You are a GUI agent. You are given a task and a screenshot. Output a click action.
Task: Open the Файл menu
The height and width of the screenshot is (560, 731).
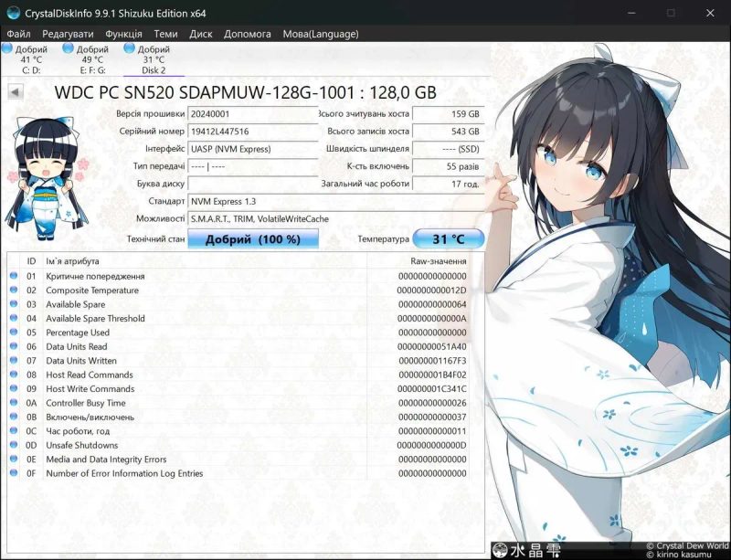pyautogui.click(x=18, y=34)
